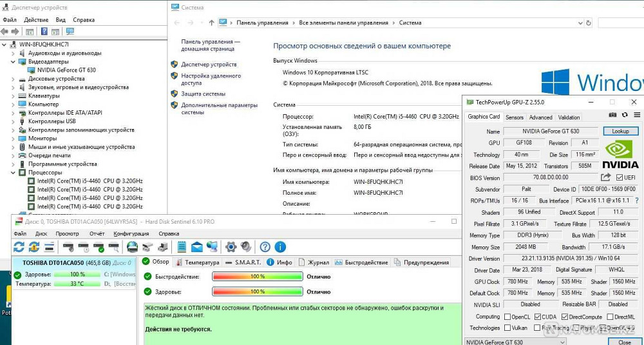
Task: Click the GPU-Z refresh icon
Action: coord(625,115)
